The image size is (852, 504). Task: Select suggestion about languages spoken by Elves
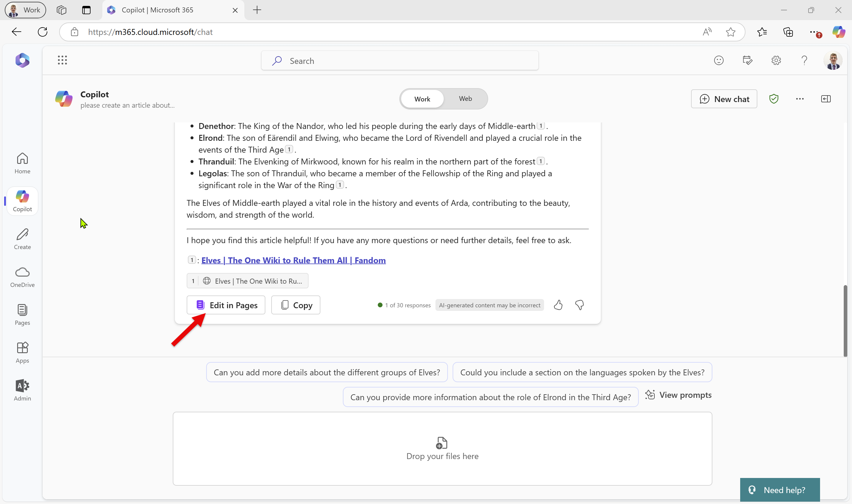point(582,372)
